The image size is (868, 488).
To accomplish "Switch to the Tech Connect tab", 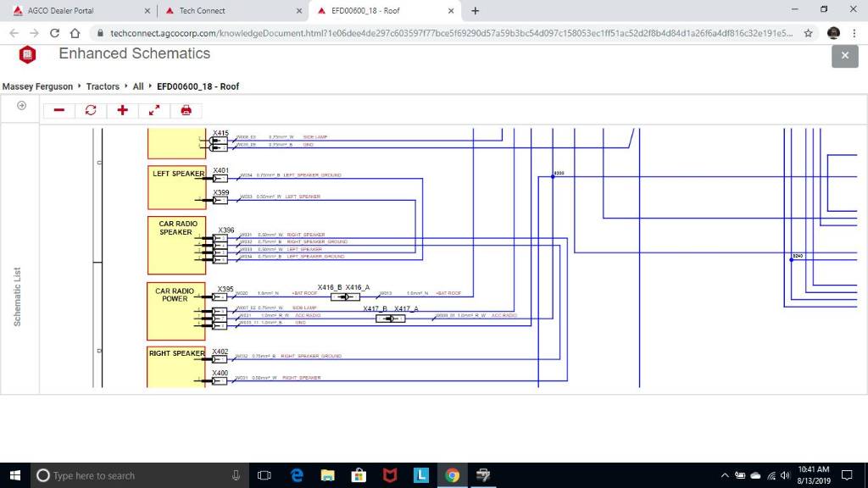I will point(202,11).
